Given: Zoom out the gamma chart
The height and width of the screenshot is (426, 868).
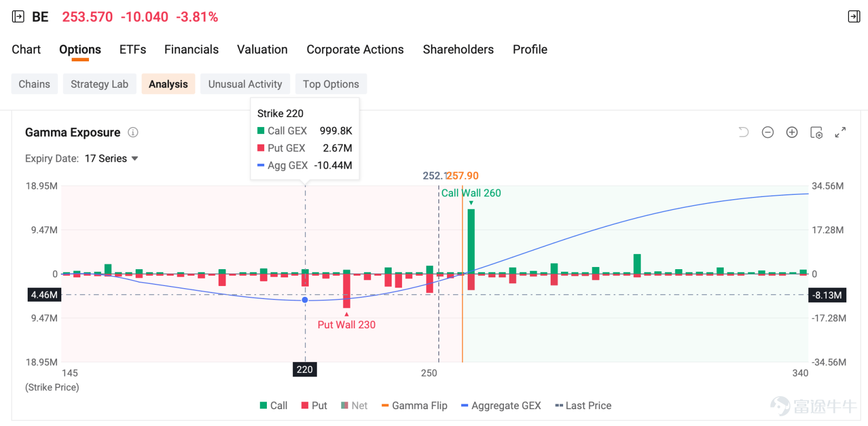Looking at the screenshot, I should pos(768,132).
